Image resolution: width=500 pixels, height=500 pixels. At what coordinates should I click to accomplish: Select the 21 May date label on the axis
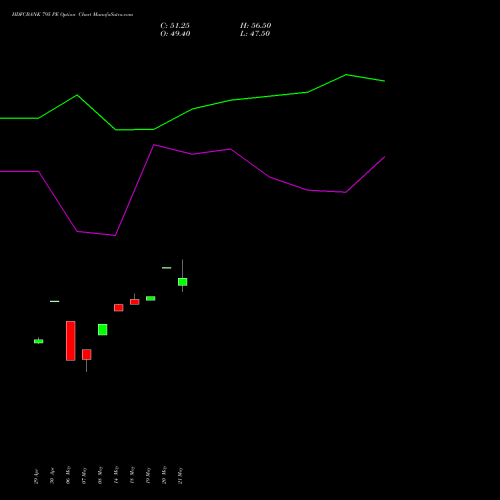point(180,476)
